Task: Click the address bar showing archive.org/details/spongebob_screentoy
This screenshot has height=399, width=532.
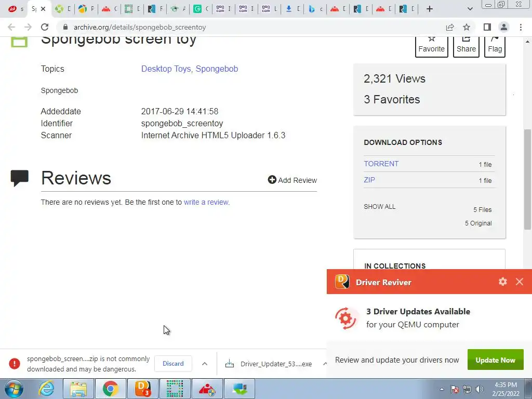Action: [251, 27]
